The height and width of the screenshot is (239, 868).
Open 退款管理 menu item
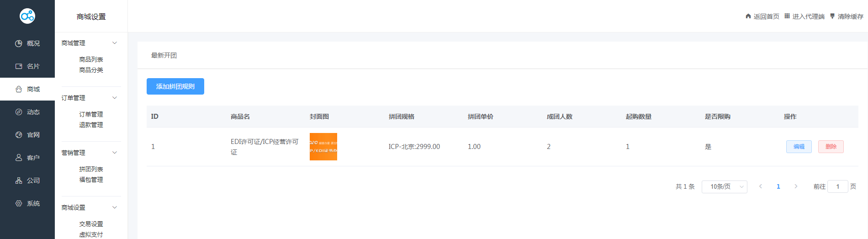point(91,125)
